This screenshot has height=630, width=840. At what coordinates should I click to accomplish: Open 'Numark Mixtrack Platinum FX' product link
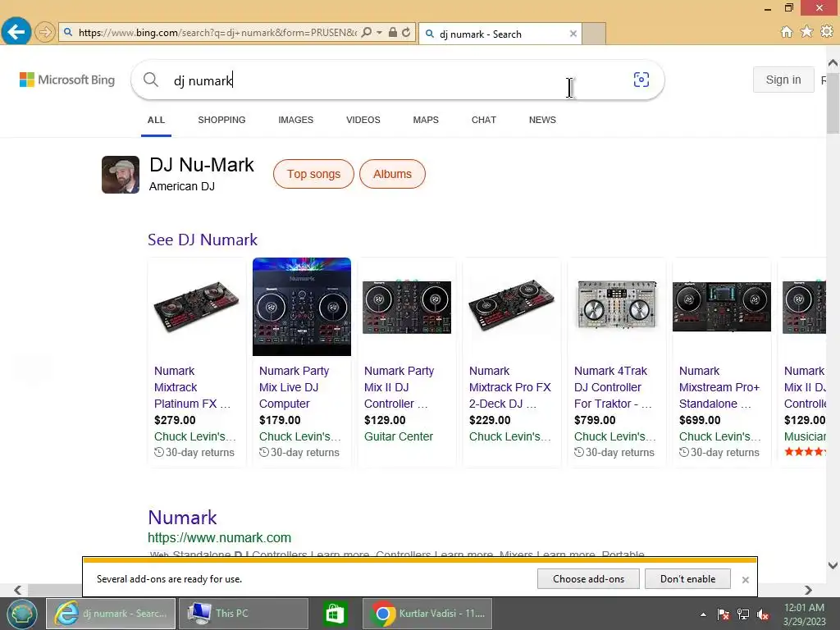click(192, 387)
